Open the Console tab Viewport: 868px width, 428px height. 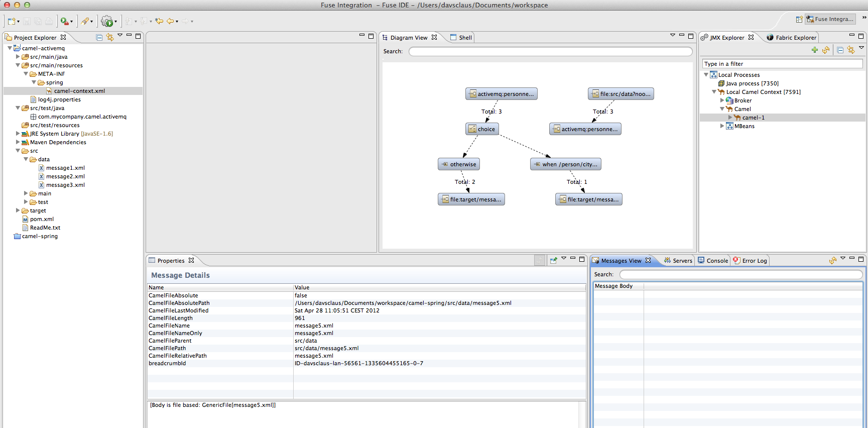(713, 261)
